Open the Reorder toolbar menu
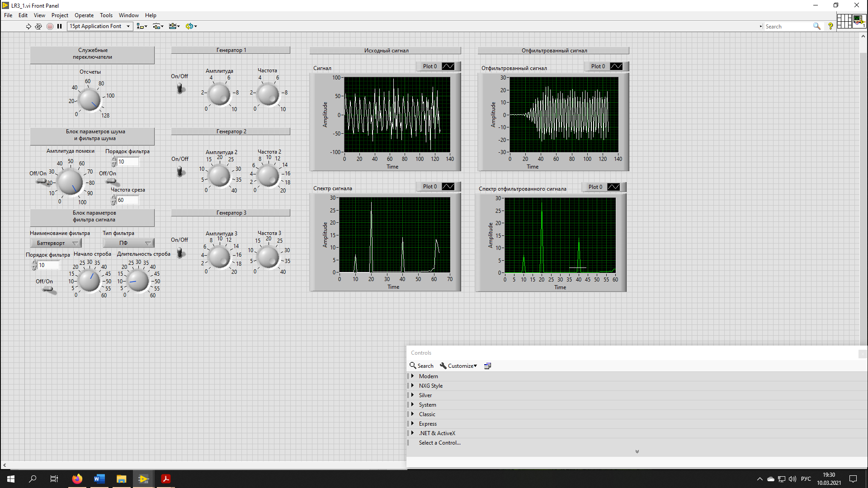Screen dimensions: 868x488 (x=191, y=26)
